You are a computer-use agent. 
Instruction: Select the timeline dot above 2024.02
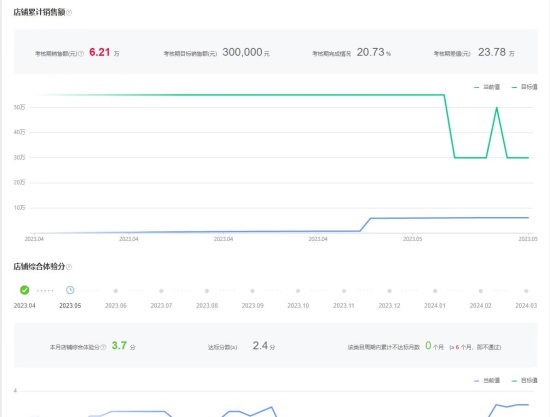(x=481, y=291)
